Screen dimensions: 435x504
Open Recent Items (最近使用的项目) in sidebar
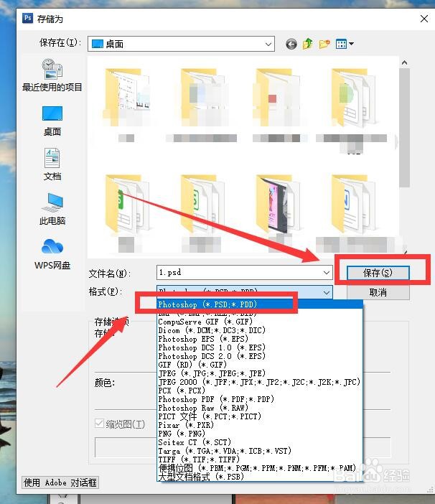pos(52,75)
